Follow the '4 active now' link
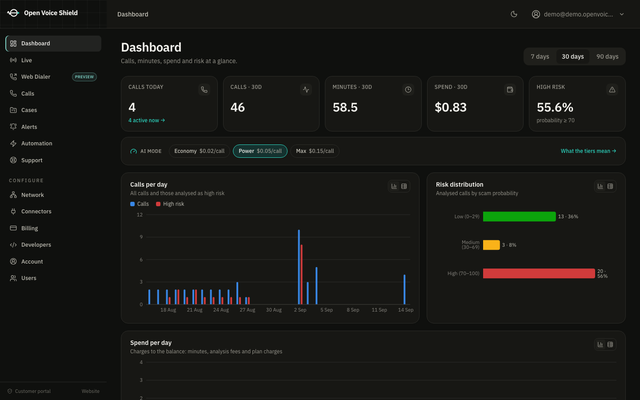 [x=147, y=120]
